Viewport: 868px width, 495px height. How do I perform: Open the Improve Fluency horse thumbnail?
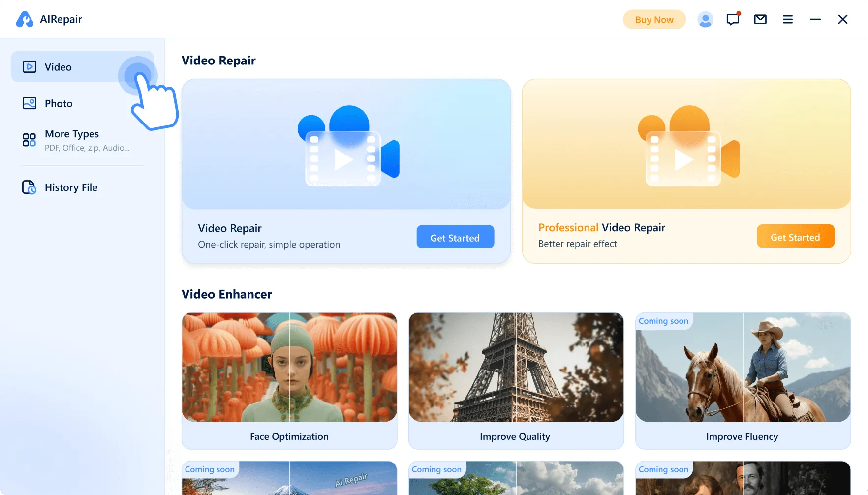pyautogui.click(x=743, y=367)
